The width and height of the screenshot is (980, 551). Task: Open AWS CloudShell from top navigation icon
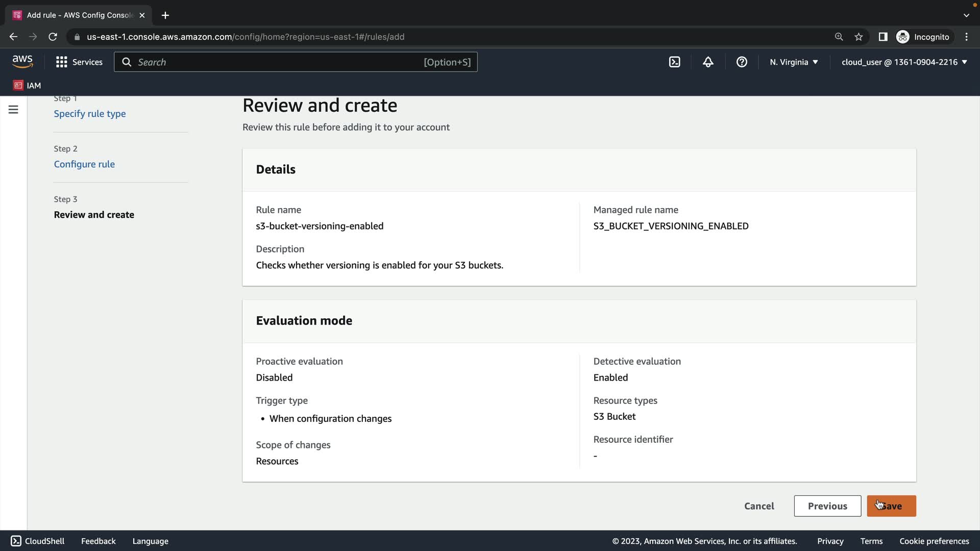click(674, 62)
